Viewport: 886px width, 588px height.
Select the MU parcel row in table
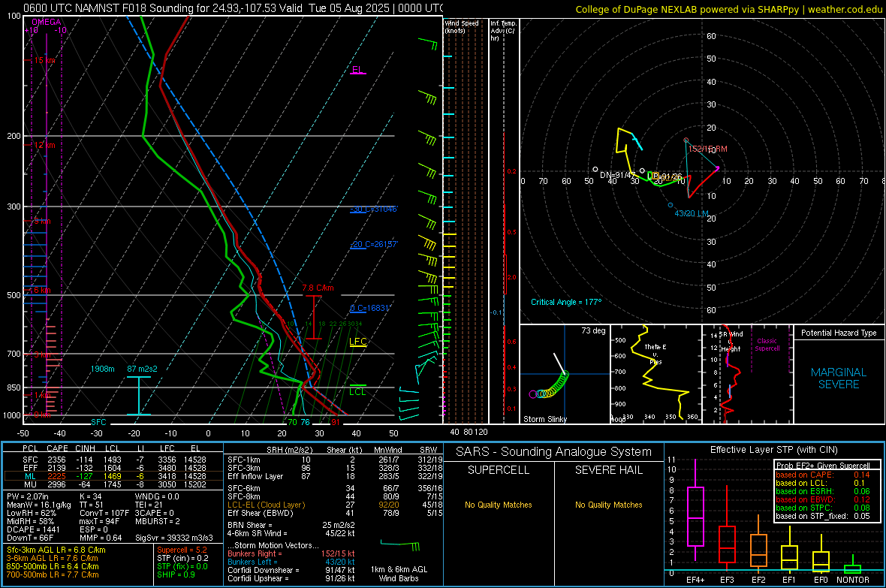click(x=114, y=484)
